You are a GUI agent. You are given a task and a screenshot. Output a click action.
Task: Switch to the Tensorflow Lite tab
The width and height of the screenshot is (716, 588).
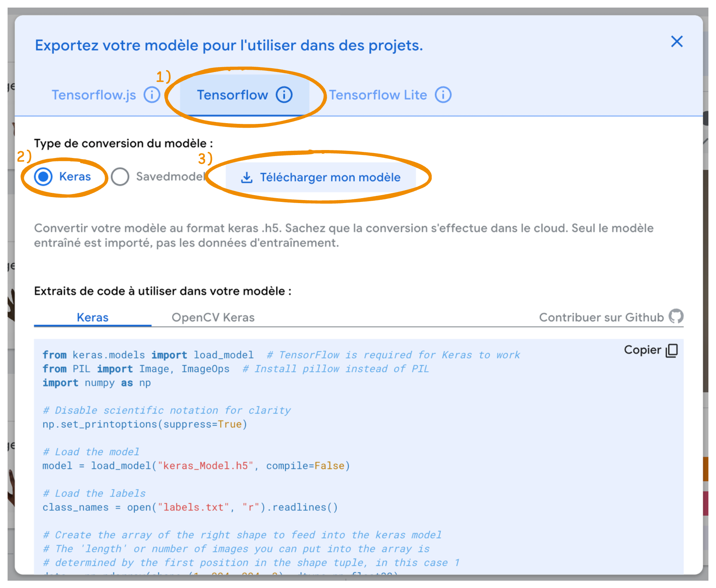pos(378,95)
